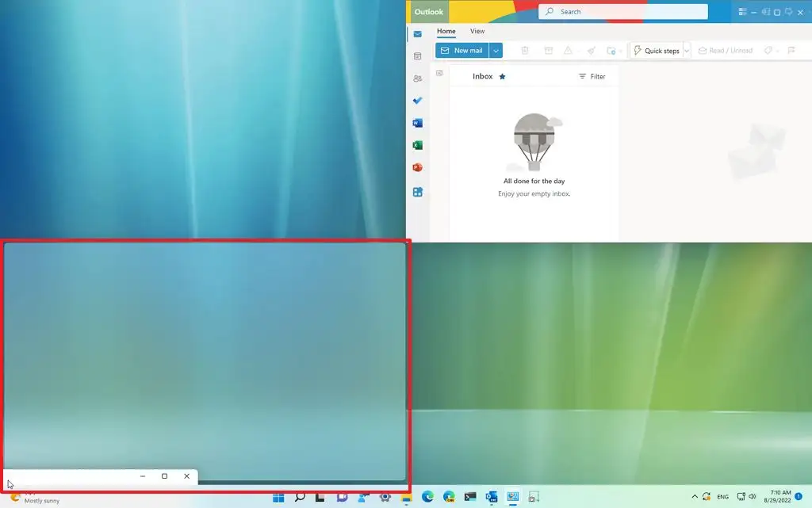Screen dimensions: 812x508
Task: Open the Mail icon in Outlook sidebar
Action: pyautogui.click(x=418, y=34)
